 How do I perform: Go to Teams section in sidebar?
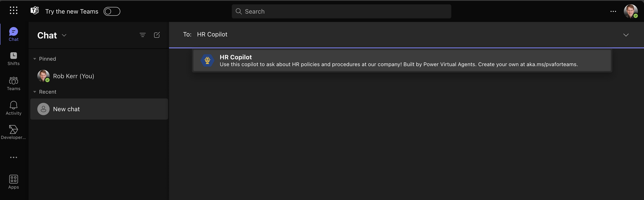[x=14, y=84]
